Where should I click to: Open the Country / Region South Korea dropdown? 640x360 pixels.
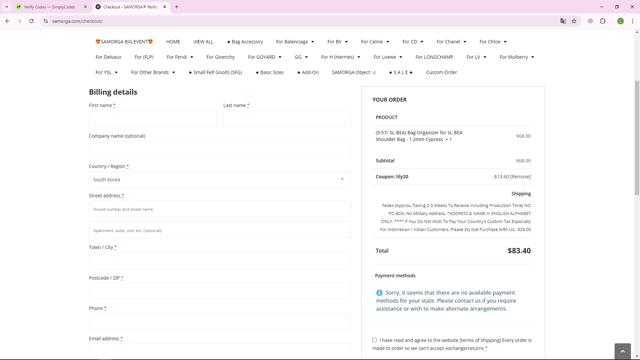tap(220, 180)
